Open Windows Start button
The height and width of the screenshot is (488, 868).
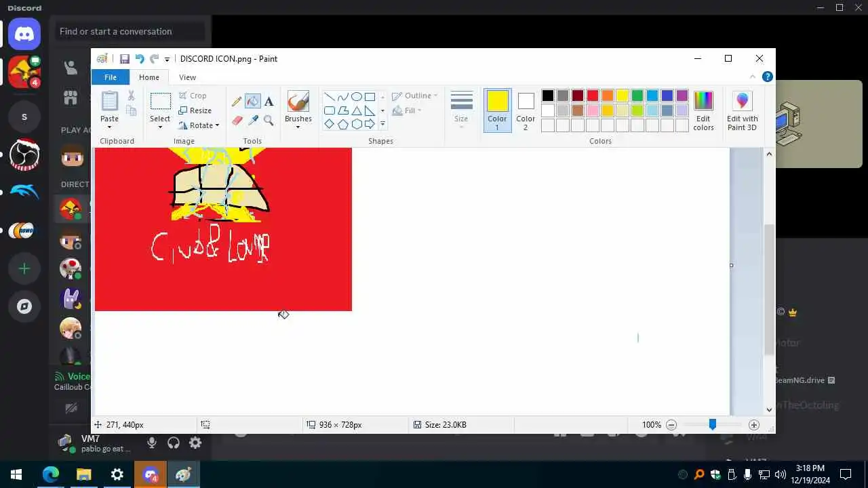pos(16,474)
